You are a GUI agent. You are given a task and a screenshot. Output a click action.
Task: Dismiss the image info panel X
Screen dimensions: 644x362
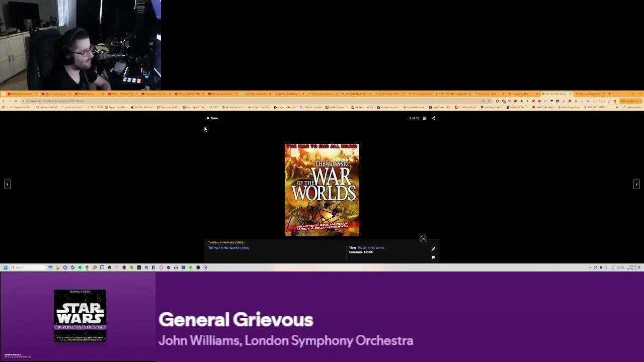click(423, 239)
